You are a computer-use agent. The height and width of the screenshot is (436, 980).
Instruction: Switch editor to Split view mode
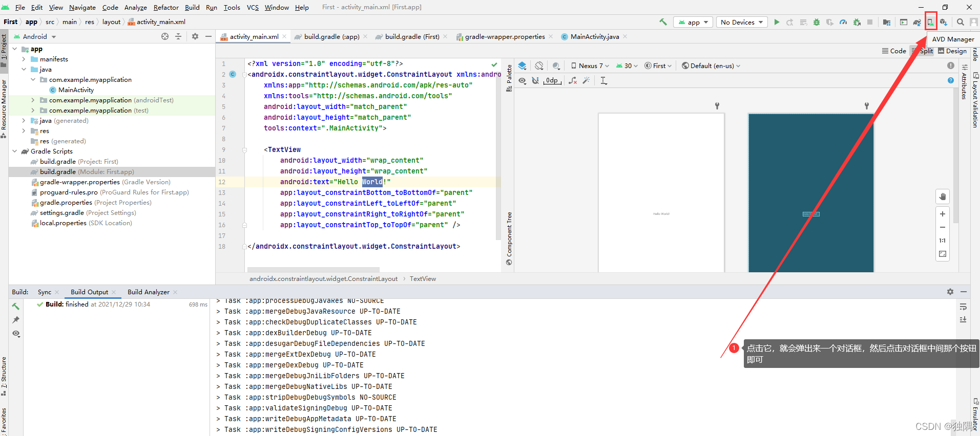922,51
